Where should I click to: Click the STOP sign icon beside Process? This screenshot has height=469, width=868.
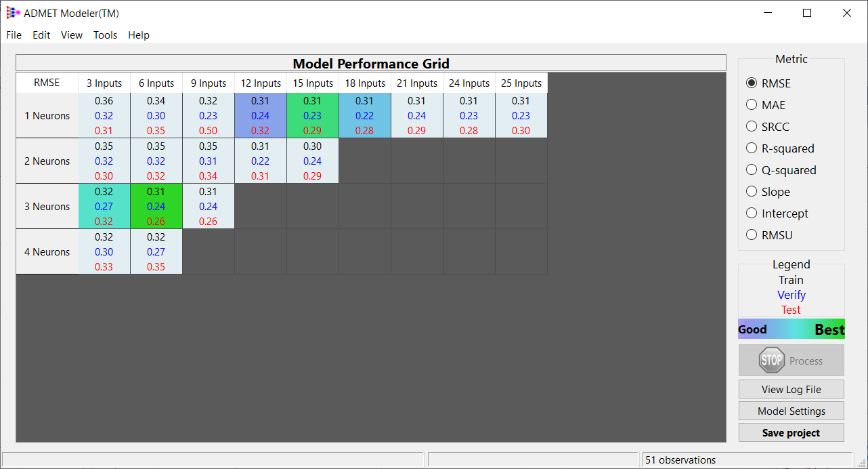[x=772, y=361]
